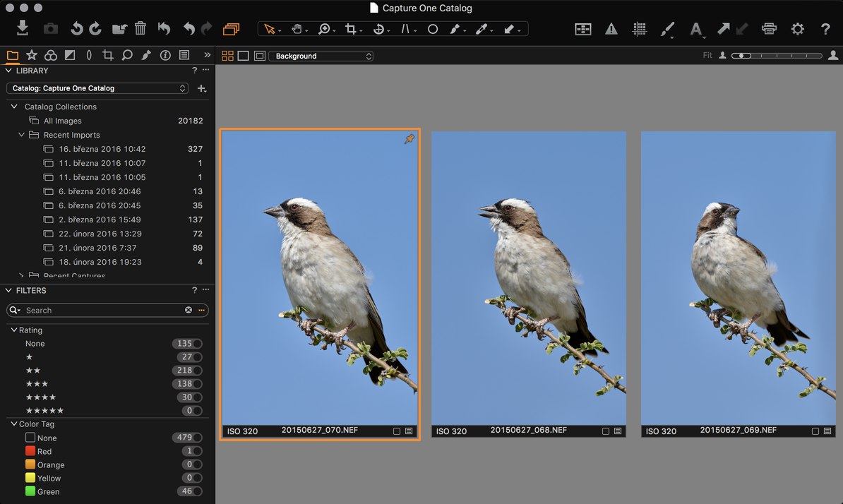Screen dimensions: 843x504
Task: Open the Catalog: Capture One Catalog dropdown
Action: coord(97,88)
